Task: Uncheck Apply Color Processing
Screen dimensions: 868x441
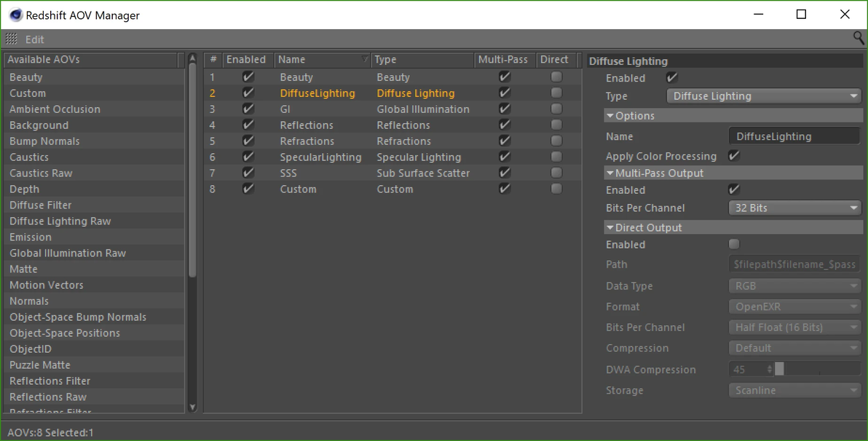Action: (x=734, y=156)
